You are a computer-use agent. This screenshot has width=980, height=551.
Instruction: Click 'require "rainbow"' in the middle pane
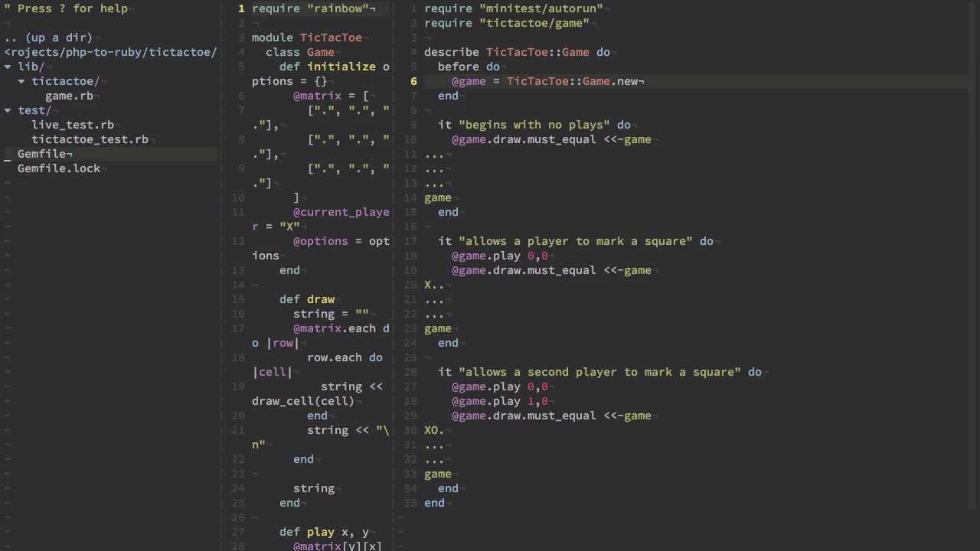310,8
